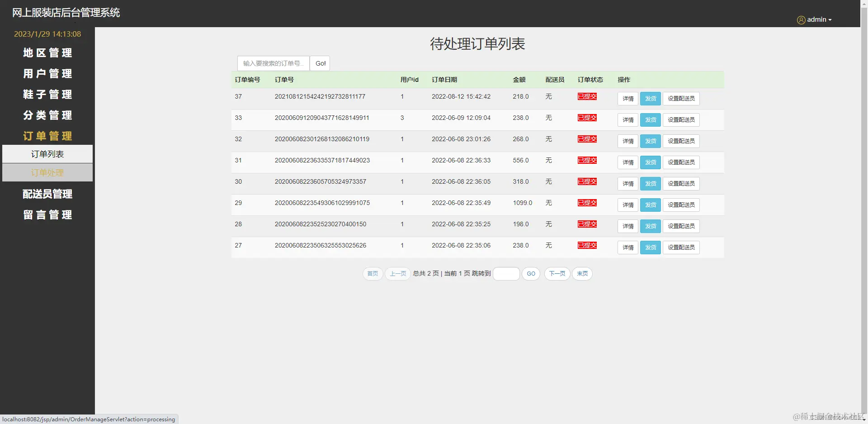The height and width of the screenshot is (424, 868).
Task: Go to 上一页 in pagination
Action: (398, 274)
